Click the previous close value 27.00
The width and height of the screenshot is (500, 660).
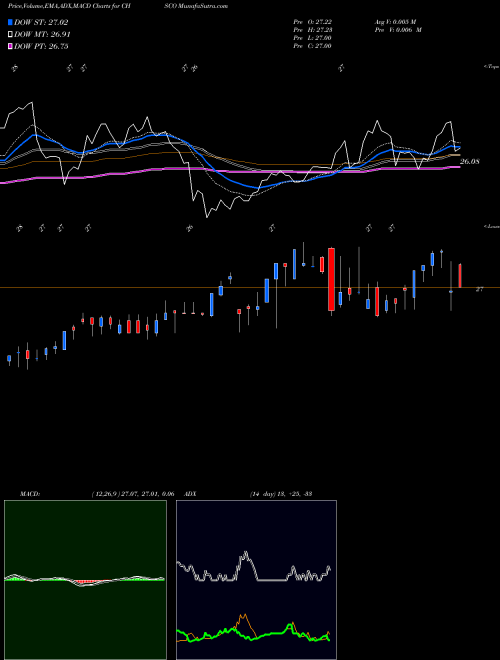(x=324, y=46)
